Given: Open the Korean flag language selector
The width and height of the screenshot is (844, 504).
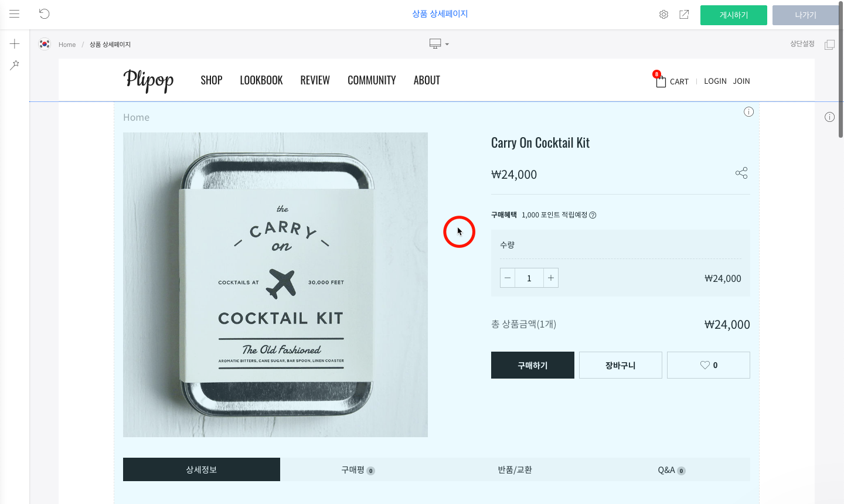Looking at the screenshot, I should [45, 44].
